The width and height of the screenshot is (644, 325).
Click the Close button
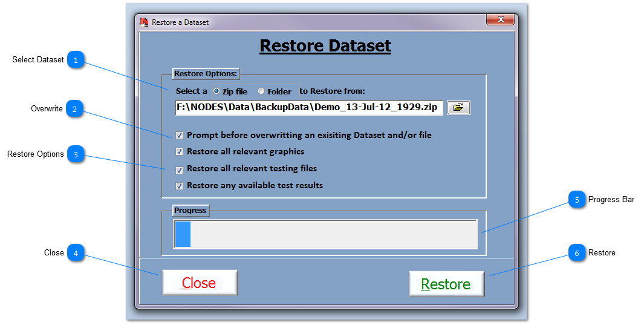pyautogui.click(x=200, y=283)
